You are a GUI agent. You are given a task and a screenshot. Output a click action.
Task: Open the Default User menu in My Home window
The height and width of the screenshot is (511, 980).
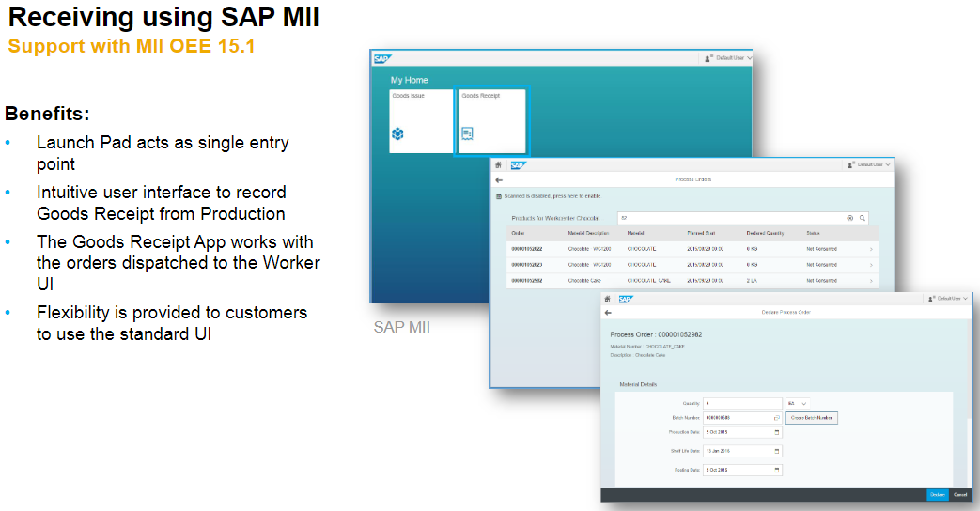pyautogui.click(x=728, y=58)
